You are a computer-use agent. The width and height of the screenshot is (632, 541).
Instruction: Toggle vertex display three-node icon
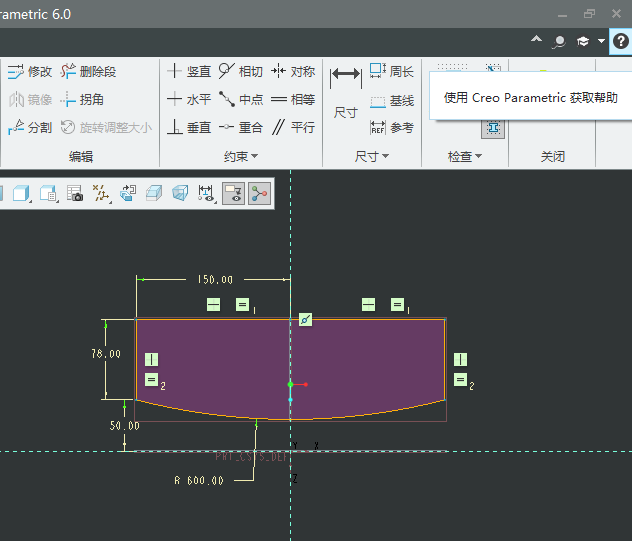pos(260,194)
